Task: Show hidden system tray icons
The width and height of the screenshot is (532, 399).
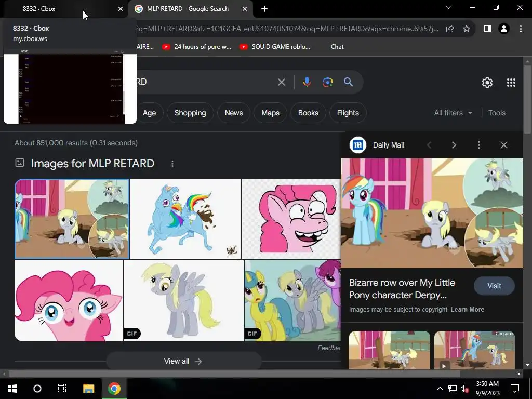Action: 440,389
